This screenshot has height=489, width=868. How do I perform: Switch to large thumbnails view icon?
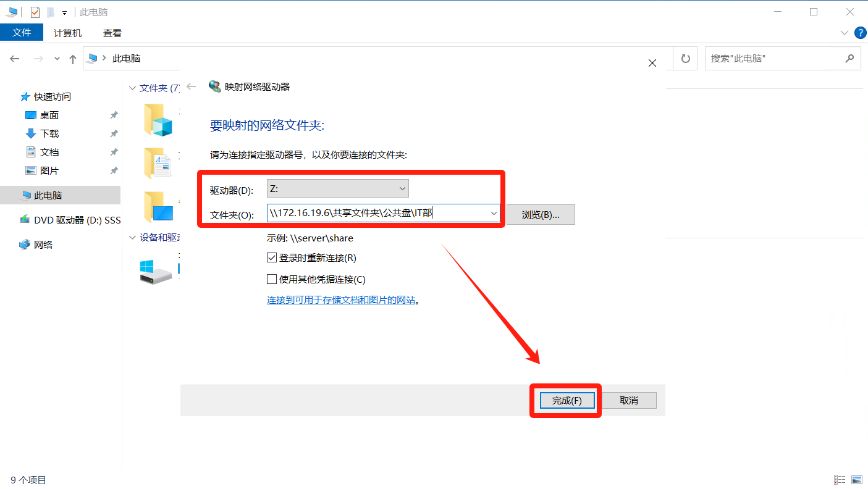click(x=856, y=480)
